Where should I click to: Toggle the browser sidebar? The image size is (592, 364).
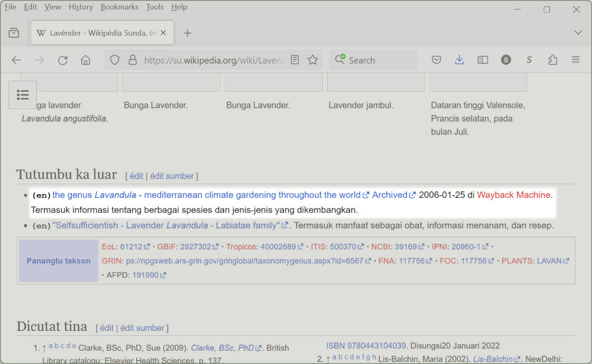click(x=483, y=60)
